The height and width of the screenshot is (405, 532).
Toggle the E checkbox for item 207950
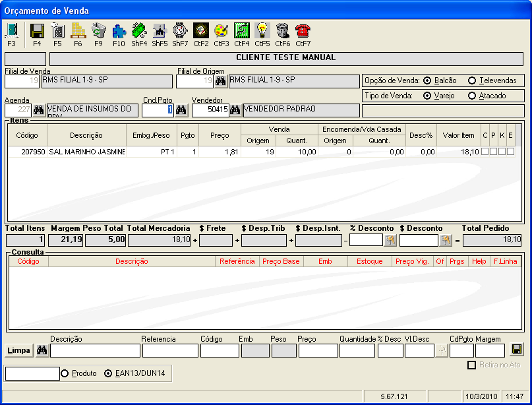[x=510, y=152]
